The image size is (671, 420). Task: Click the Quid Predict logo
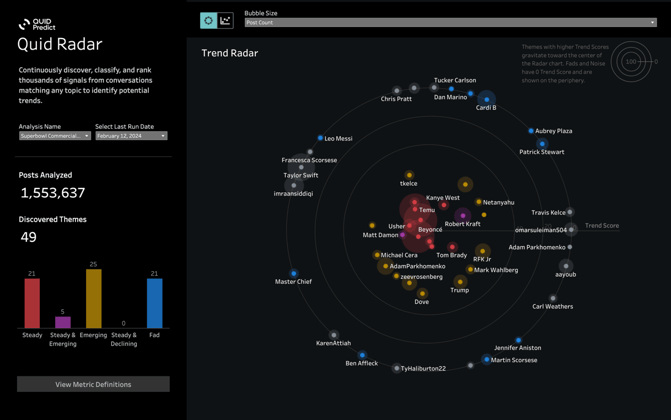[37, 24]
